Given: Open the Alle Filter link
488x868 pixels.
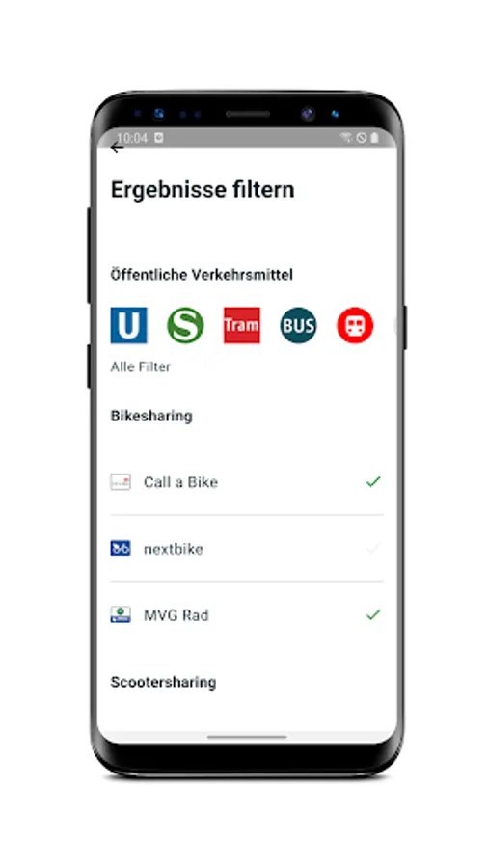Looking at the screenshot, I should point(141,367).
